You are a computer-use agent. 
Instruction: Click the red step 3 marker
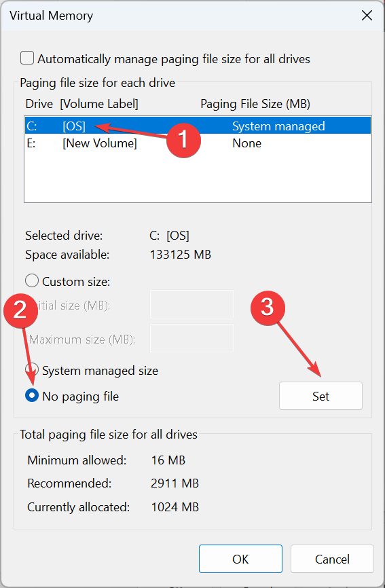click(x=268, y=308)
